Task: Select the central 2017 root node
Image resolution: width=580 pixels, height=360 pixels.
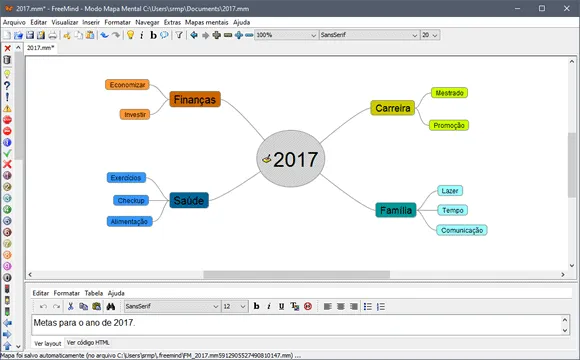Action: pos(291,159)
